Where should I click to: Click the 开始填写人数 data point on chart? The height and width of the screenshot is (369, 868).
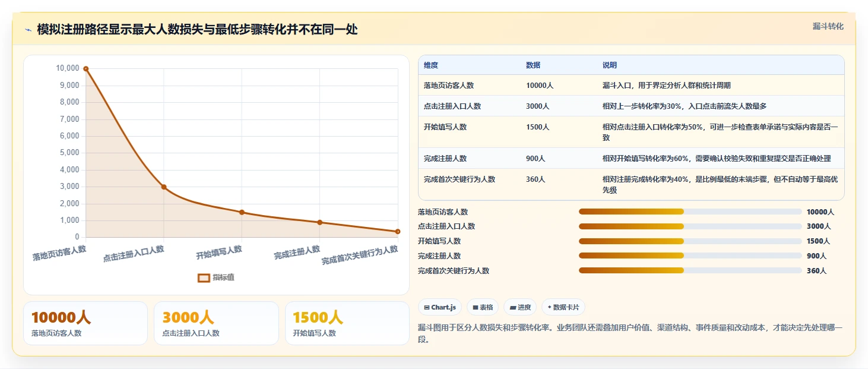pyautogui.click(x=242, y=212)
